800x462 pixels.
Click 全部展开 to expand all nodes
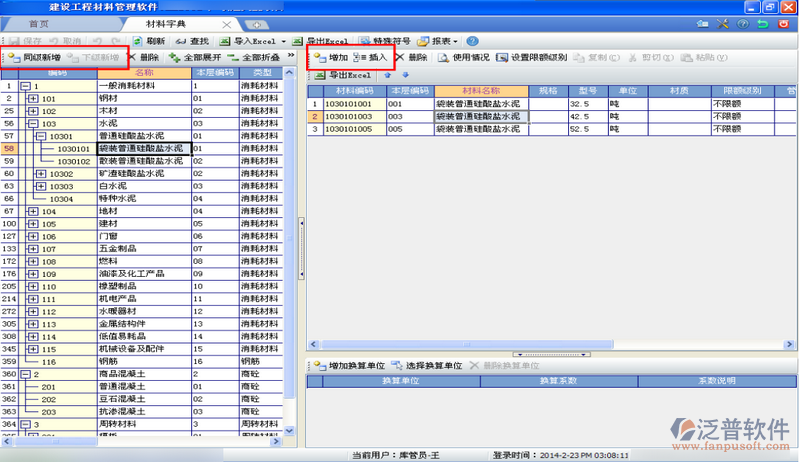pyautogui.click(x=192, y=58)
